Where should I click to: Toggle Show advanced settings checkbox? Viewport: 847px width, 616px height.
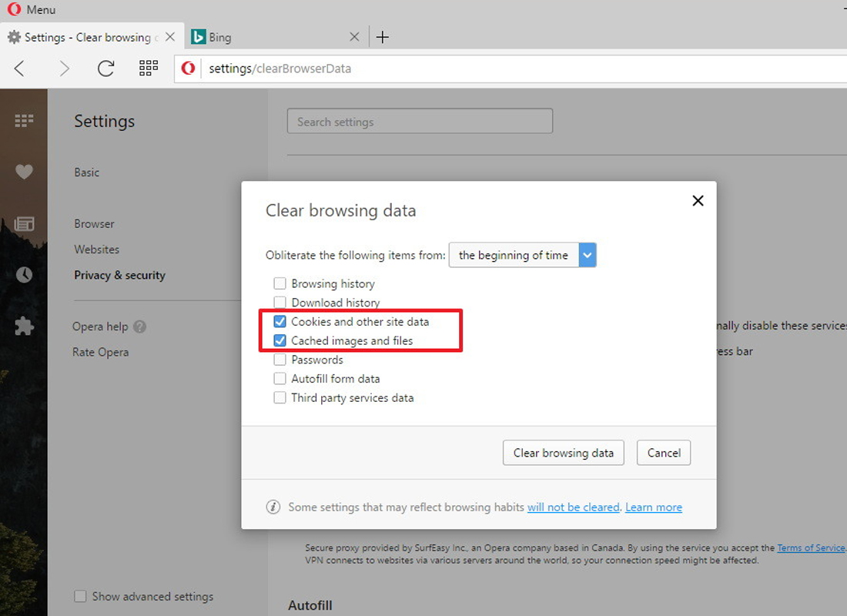[x=80, y=596]
